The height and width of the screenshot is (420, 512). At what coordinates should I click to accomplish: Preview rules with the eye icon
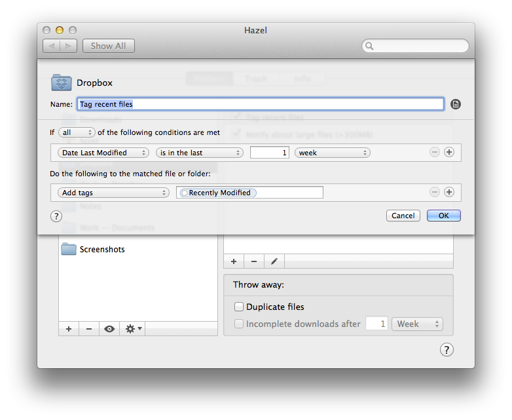pos(109,329)
